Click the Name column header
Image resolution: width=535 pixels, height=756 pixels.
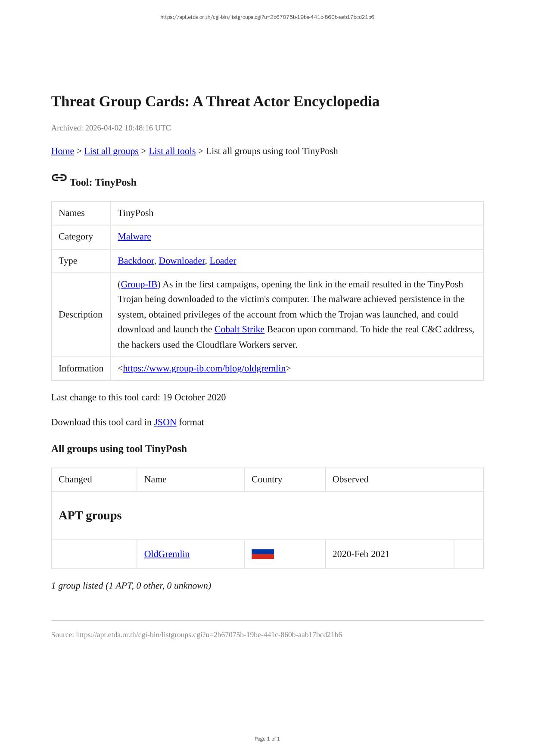[x=155, y=479]
